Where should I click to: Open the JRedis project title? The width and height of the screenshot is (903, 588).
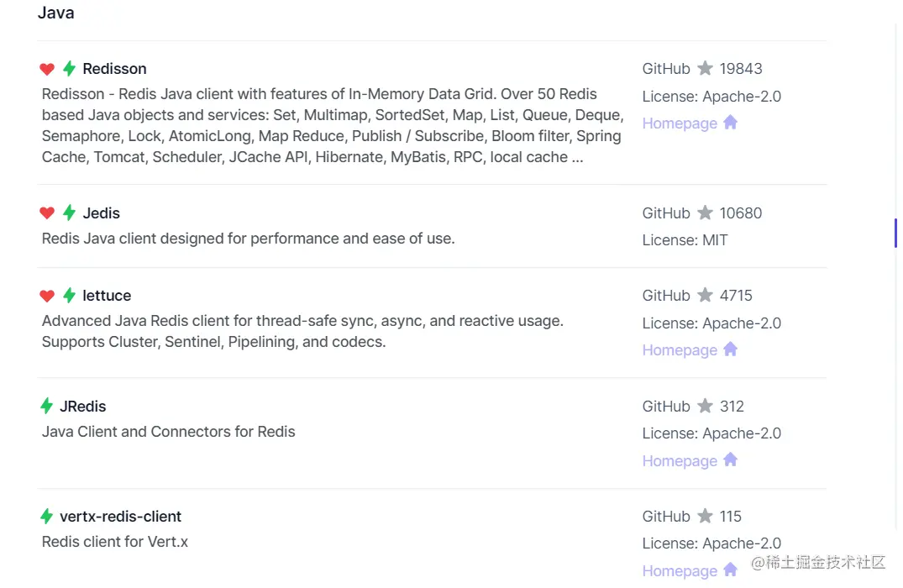pos(82,407)
